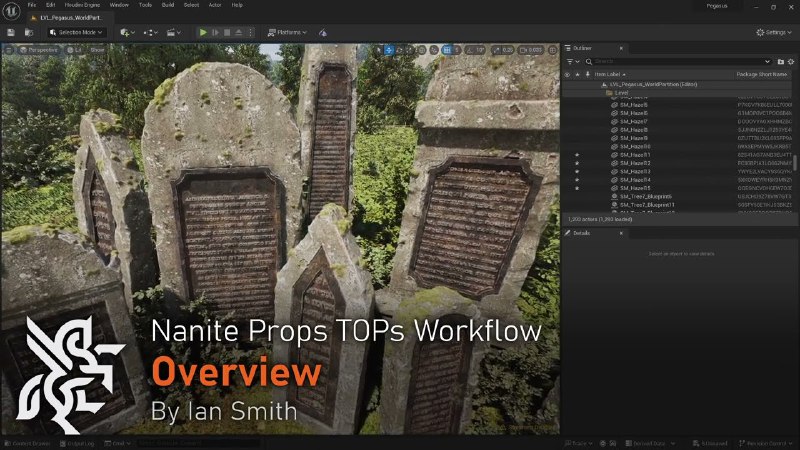Viewport: 800px width, 450px height.
Task: Select LVL_Pegasus_WorldPartition (Editor) row
Action: coord(677,84)
